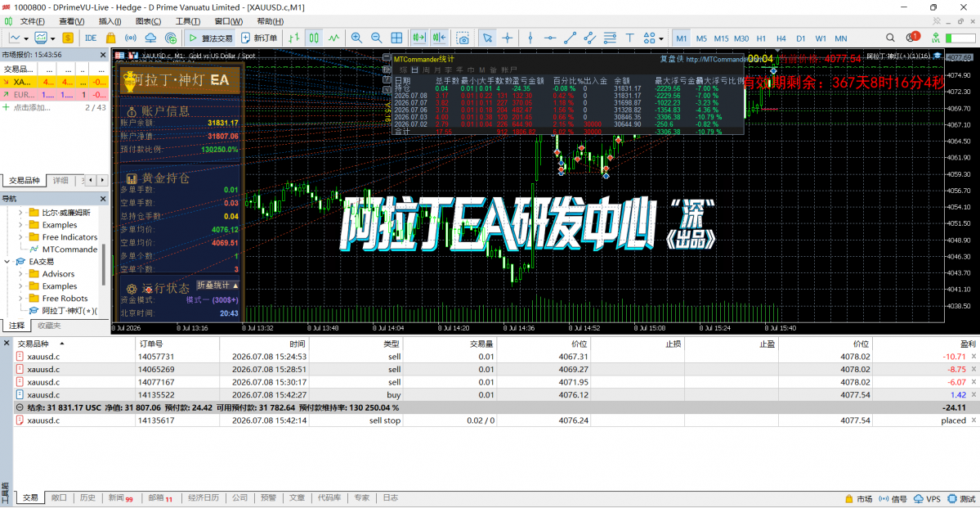Take a chart screenshot with camera icon
980x508 pixels.
[463, 38]
